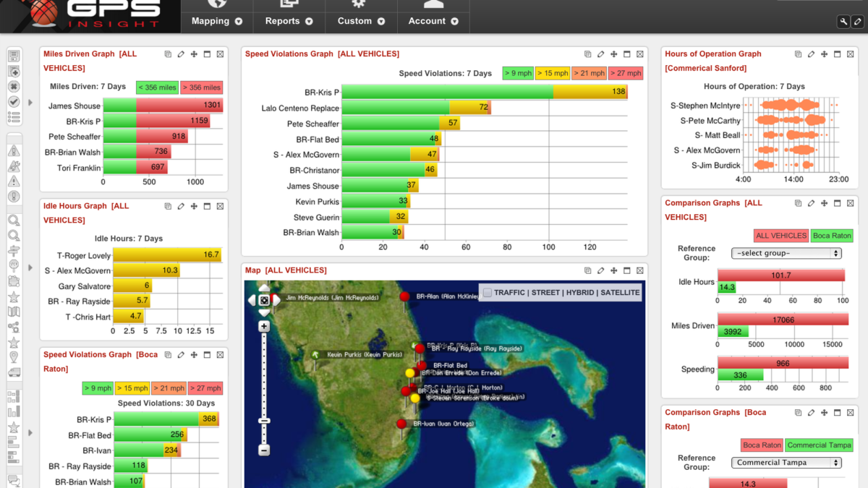Toggle the '> 356 miles' legend filter
Screen dimensions: 868x488
[x=202, y=87]
